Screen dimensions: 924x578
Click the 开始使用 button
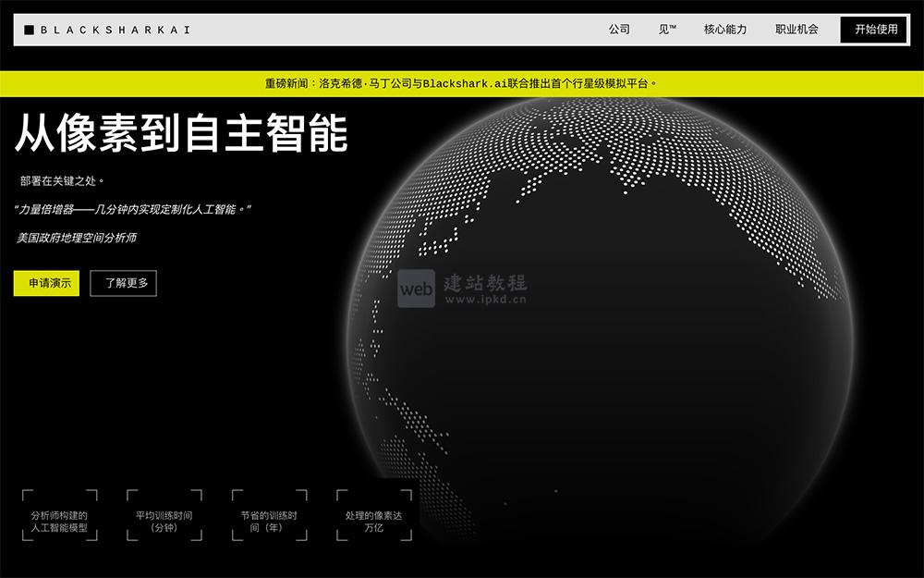pos(873,29)
